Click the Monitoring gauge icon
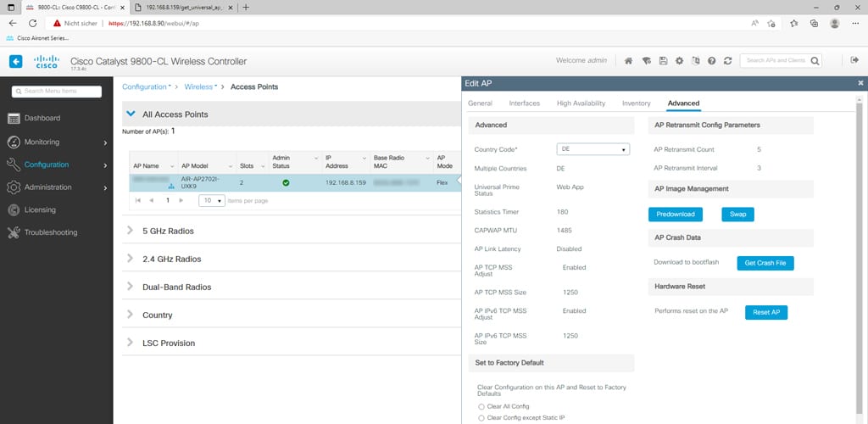This screenshot has width=868, height=424. pyautogui.click(x=14, y=142)
